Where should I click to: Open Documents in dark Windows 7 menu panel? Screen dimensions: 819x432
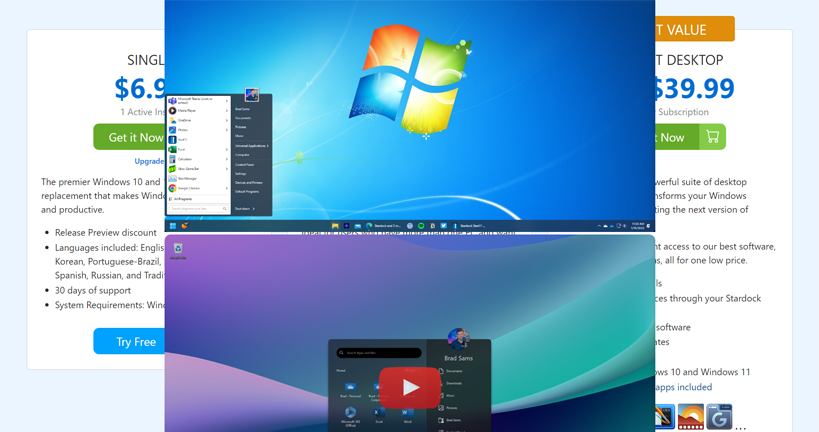tap(243, 118)
